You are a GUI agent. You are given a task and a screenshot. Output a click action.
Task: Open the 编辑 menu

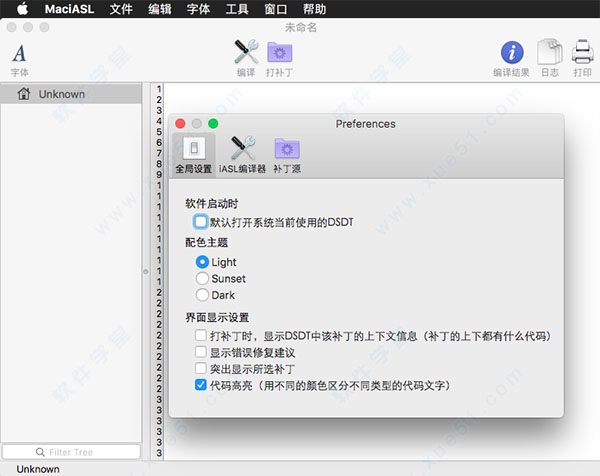[160, 9]
